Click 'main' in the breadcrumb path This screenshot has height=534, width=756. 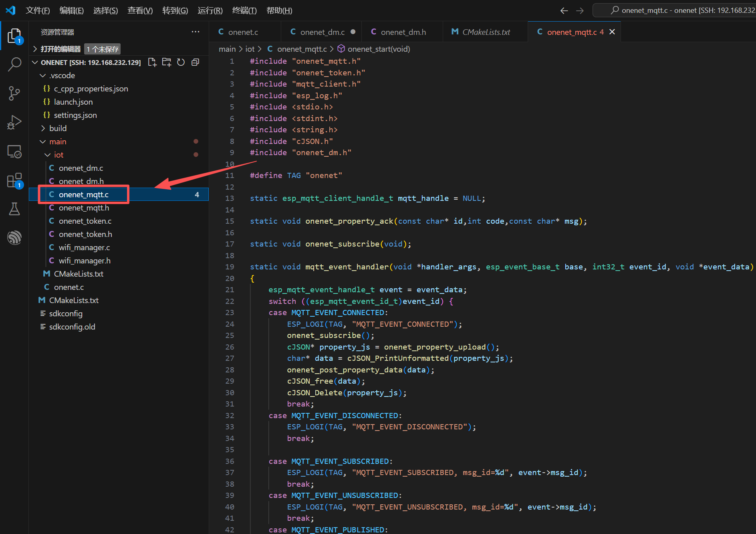click(227, 49)
